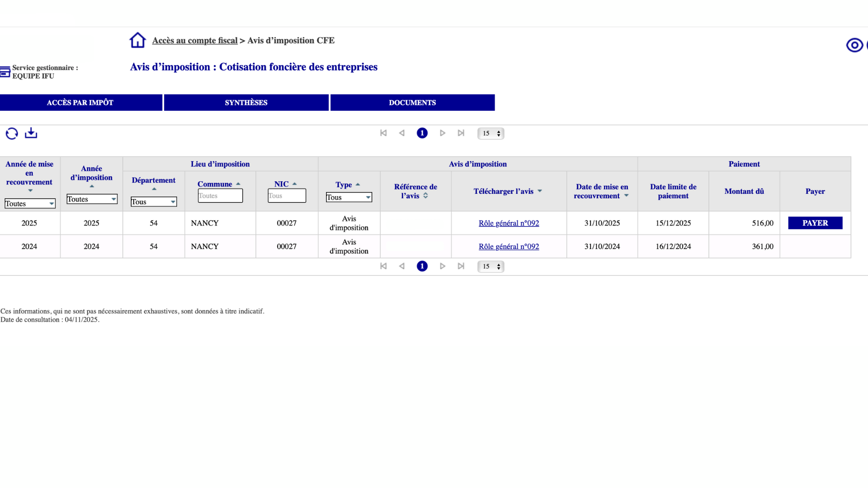Open the Département filter dropdown
The height and width of the screenshot is (488, 868).
pyautogui.click(x=154, y=202)
